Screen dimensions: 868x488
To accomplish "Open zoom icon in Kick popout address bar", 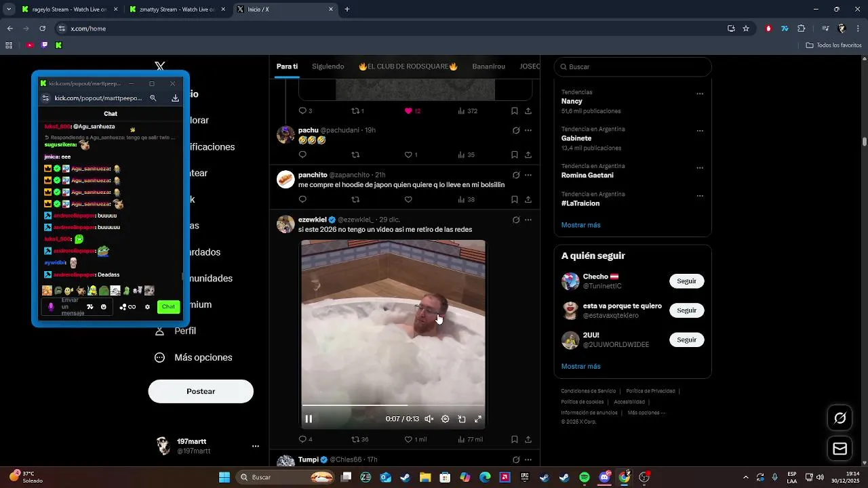I will tap(153, 98).
